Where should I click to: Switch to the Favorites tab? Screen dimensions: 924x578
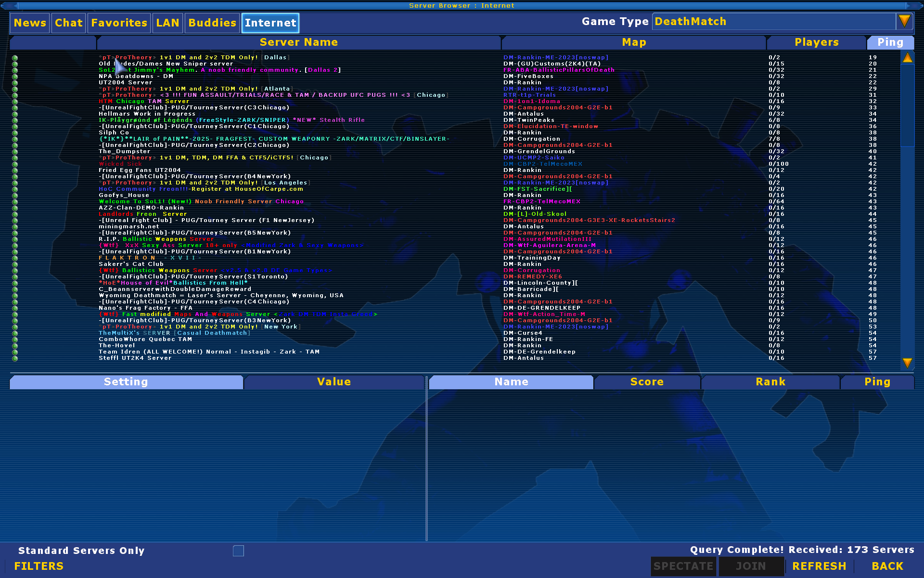coord(119,23)
